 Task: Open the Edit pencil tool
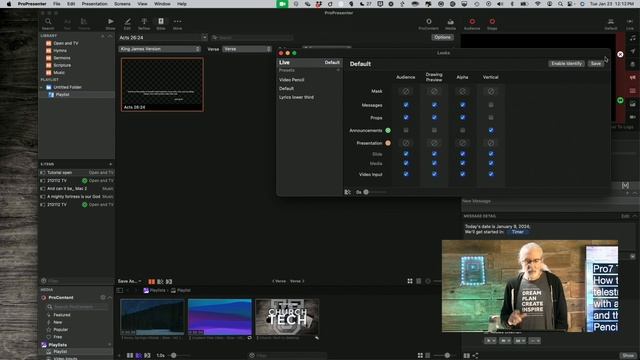click(127, 24)
